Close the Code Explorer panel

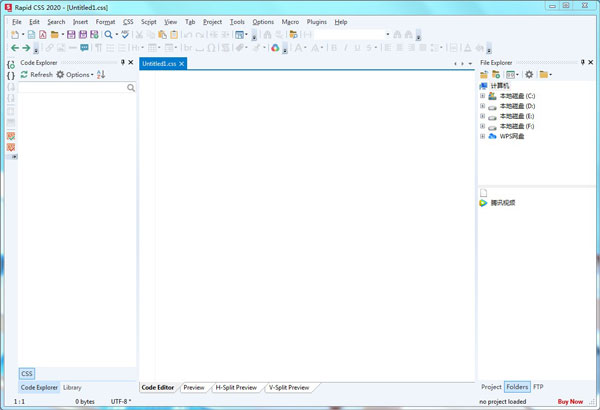point(131,62)
